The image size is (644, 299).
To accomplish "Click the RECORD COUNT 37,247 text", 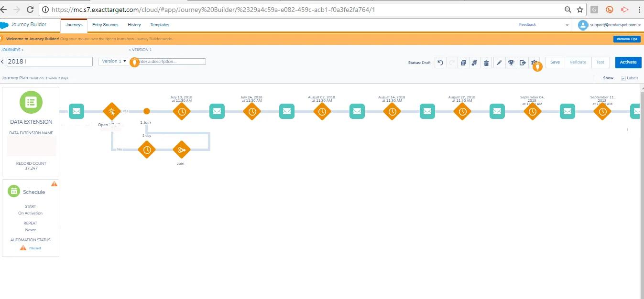I will pyautogui.click(x=31, y=166).
